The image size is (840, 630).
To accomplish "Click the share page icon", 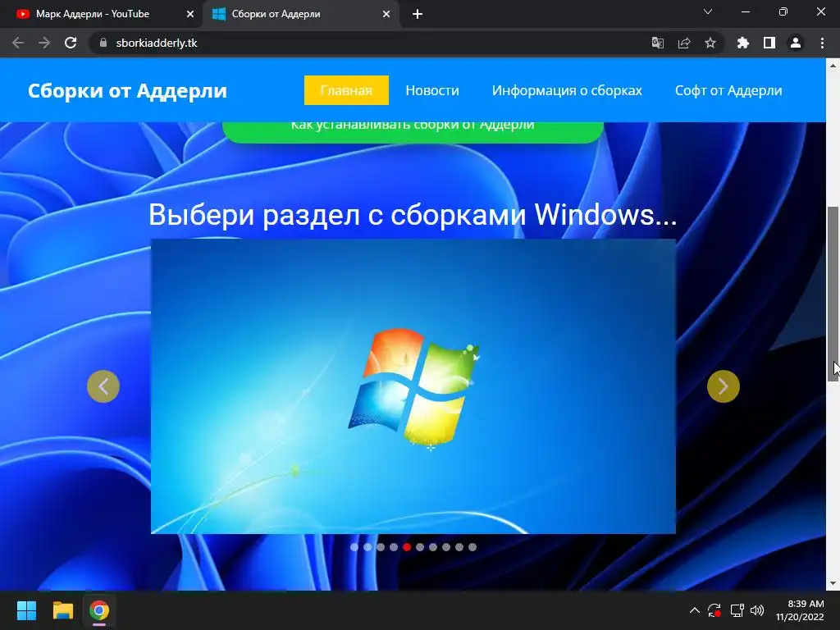I will coord(683,43).
